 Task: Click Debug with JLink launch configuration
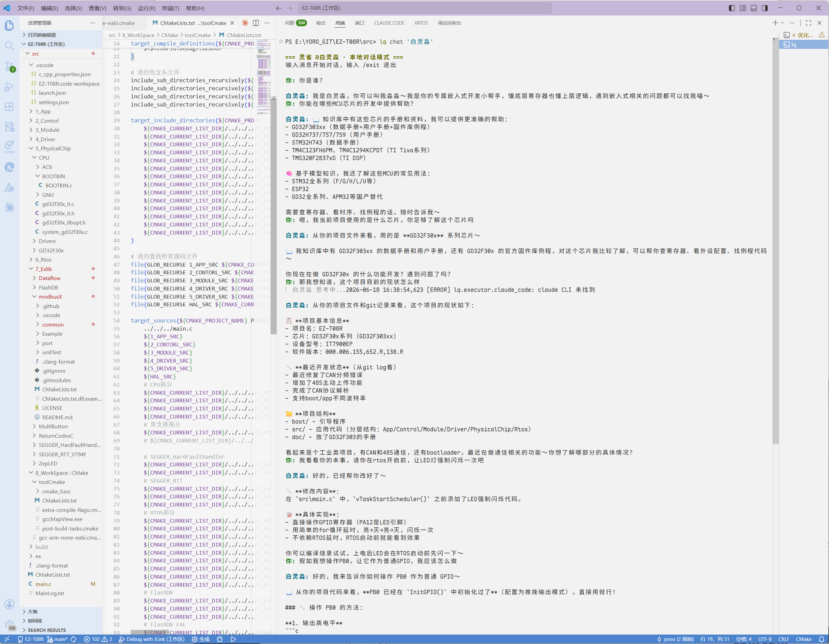coord(151,639)
